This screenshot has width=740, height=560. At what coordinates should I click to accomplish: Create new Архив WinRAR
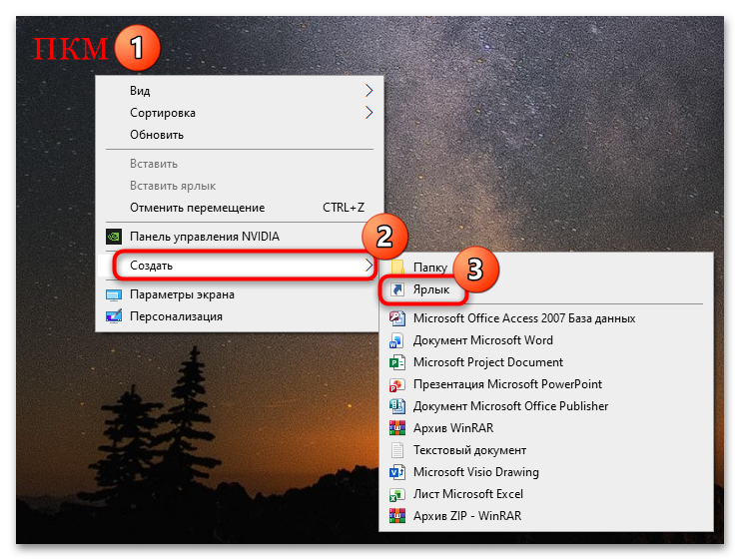546,428
